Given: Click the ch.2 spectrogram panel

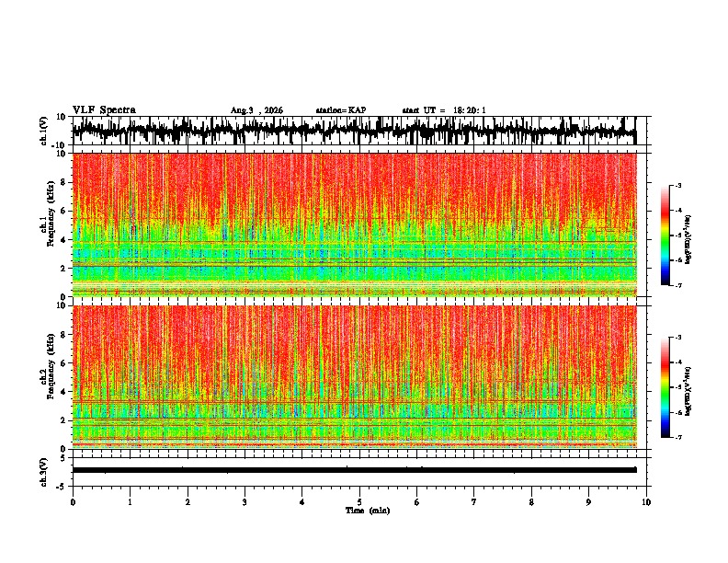Looking at the screenshot, I should point(354,377).
